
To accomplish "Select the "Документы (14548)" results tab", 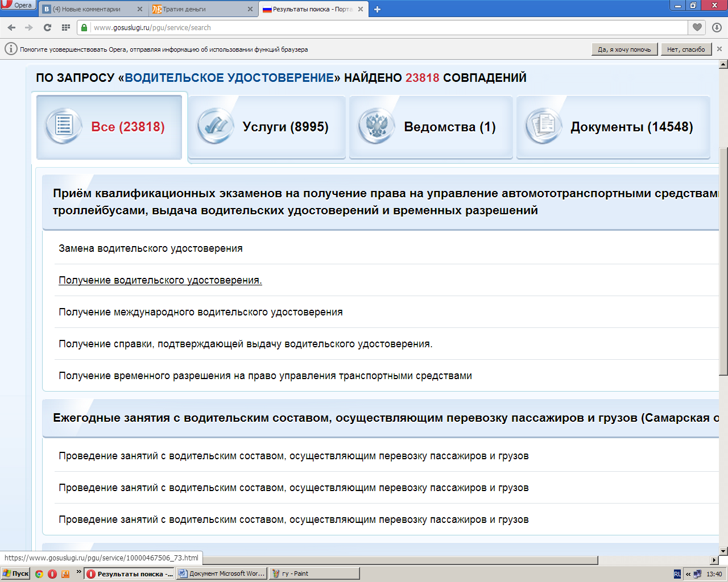I will coord(613,127).
